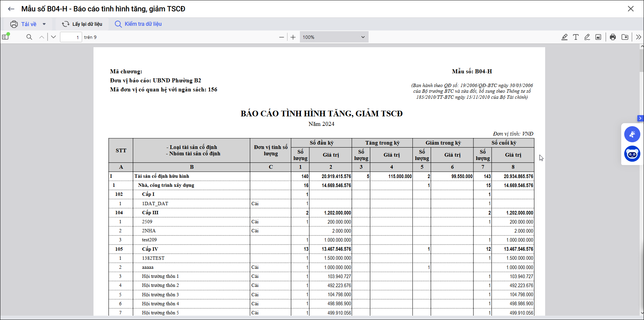Open the Tải về dropdown arrow
Viewport: 644px width, 320px height.
[44, 24]
